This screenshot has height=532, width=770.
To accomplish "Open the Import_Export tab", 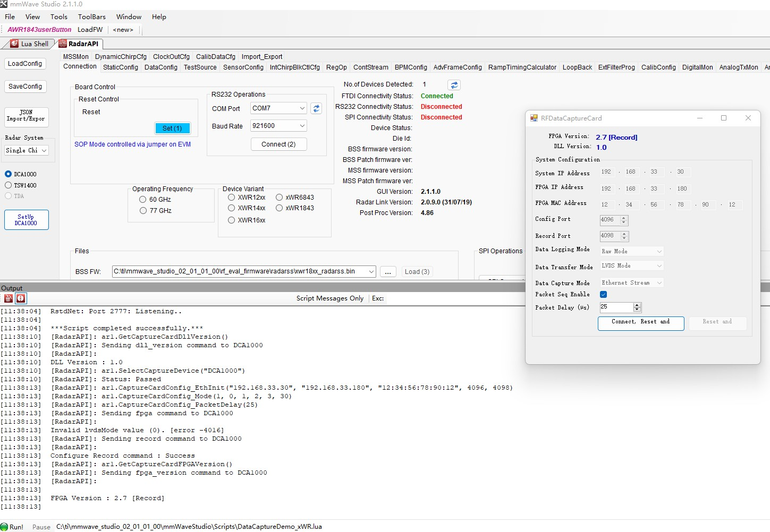I will (262, 57).
